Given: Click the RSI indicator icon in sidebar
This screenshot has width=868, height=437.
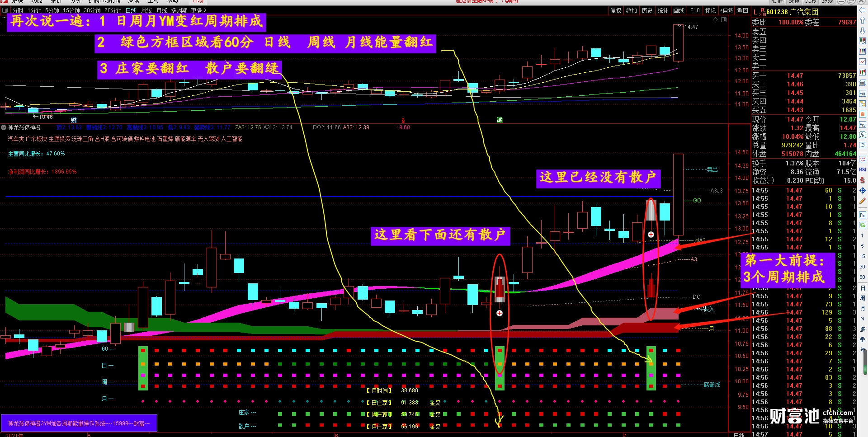Looking at the screenshot, I should tap(863, 169).
